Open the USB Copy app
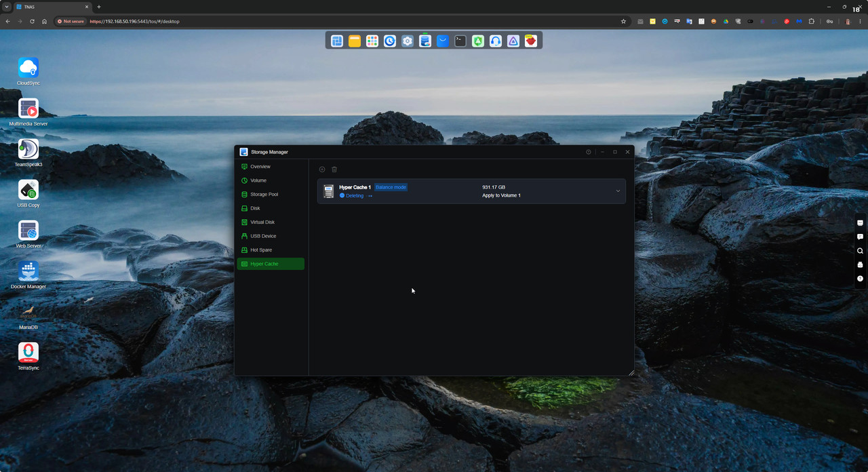868x472 pixels. point(28,190)
